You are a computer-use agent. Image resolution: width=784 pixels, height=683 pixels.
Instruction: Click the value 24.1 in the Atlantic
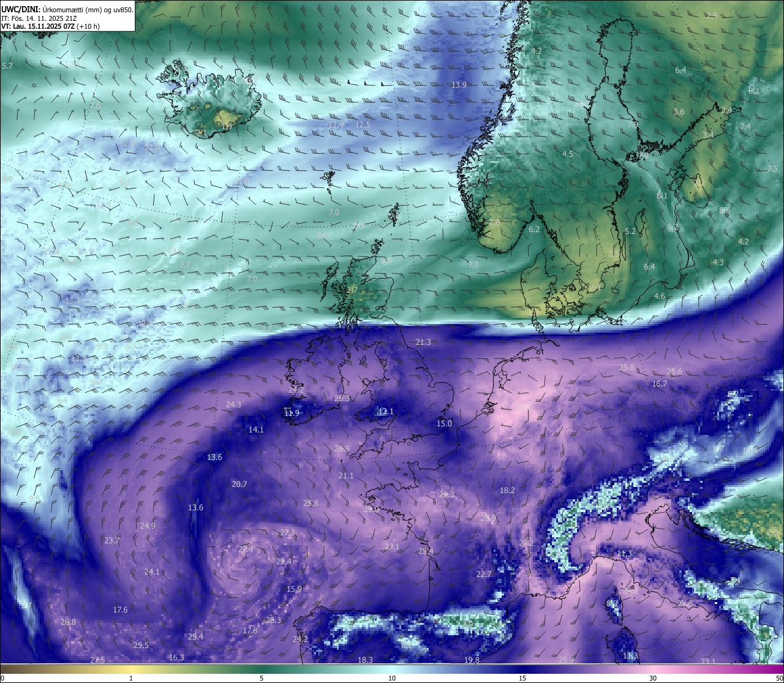coord(152,572)
